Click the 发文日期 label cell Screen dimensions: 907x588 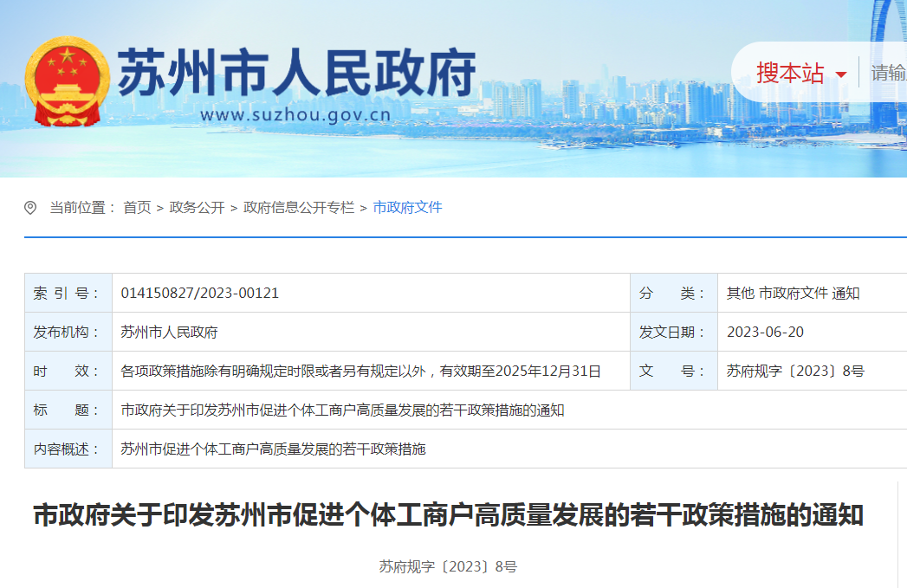tap(674, 332)
